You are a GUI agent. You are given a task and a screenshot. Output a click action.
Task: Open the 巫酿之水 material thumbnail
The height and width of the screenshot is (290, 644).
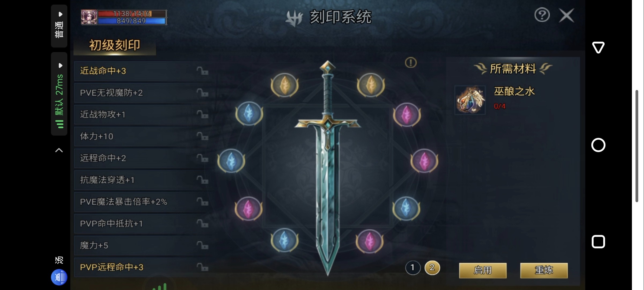470,100
